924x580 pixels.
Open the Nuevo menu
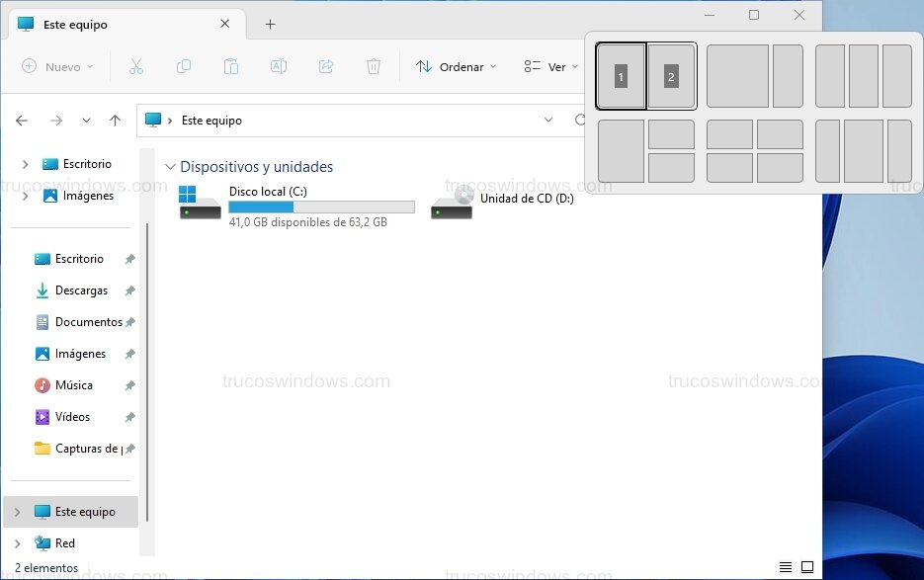pos(56,66)
